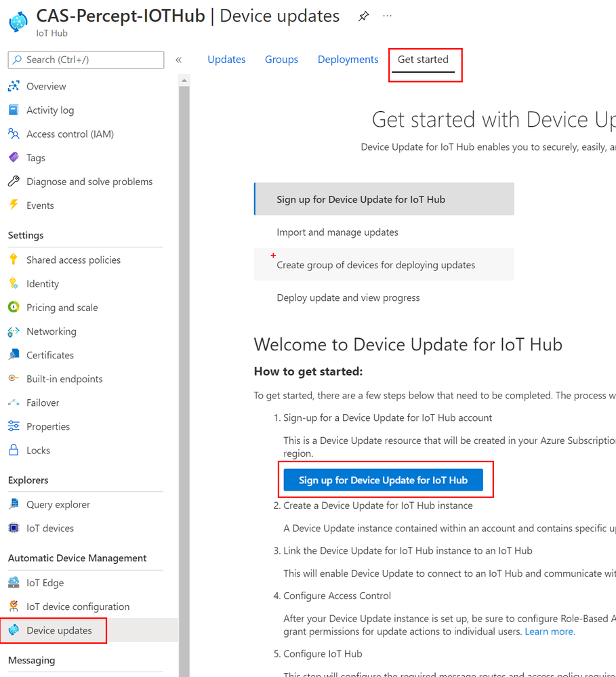The image size is (616, 677).
Task: Select Create group of devices step
Action: 384,265
